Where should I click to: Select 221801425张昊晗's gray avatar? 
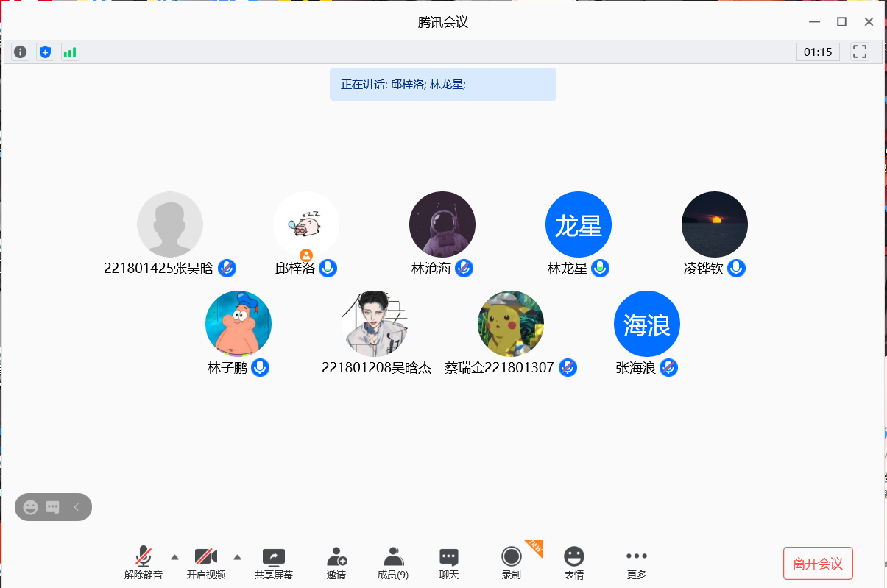(170, 224)
